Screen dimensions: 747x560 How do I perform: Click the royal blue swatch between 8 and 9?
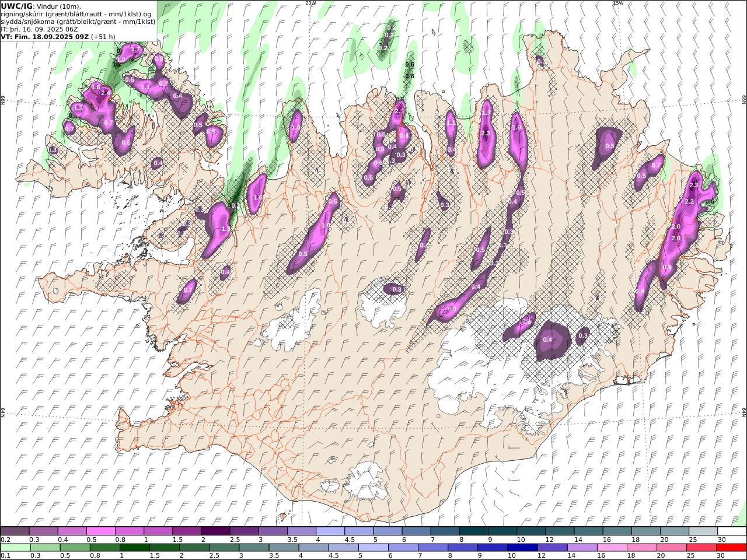[462, 547]
